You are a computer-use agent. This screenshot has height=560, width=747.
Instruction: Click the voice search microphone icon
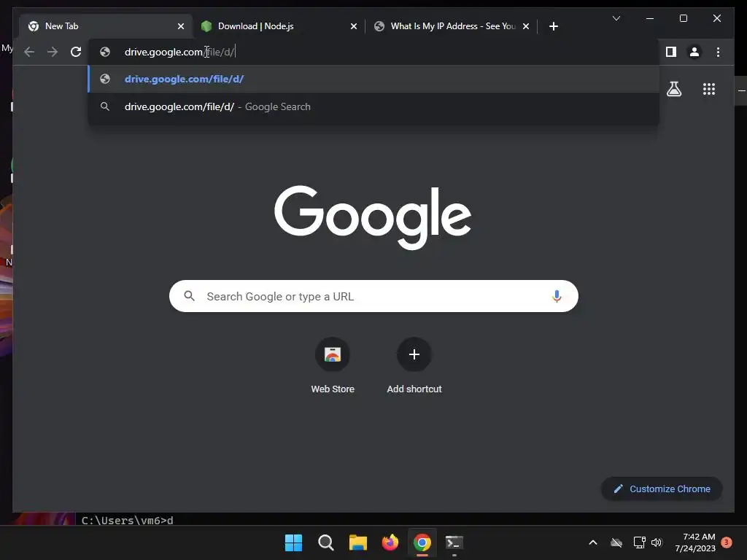(557, 296)
